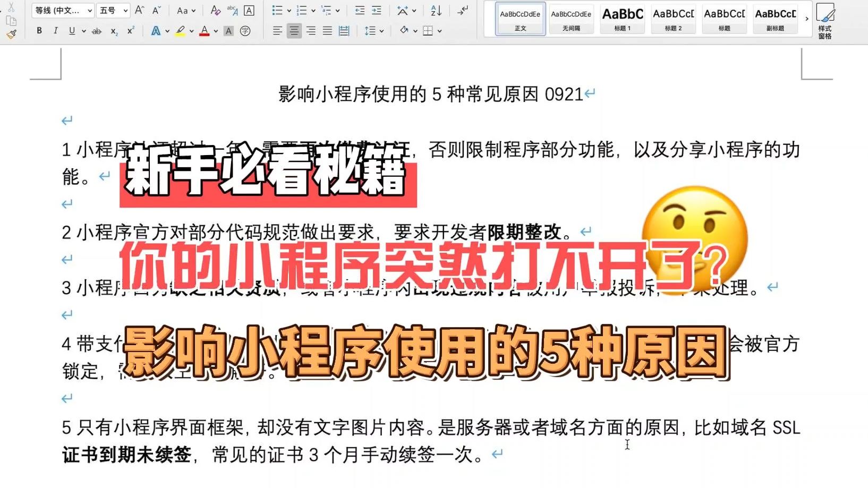Screen dimensions: 868x488
Task: Open the font name dropdown
Action: (x=63, y=10)
